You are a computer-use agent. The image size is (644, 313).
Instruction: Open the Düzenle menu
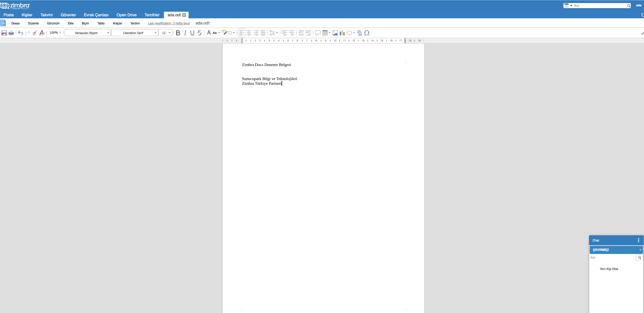[x=33, y=23]
